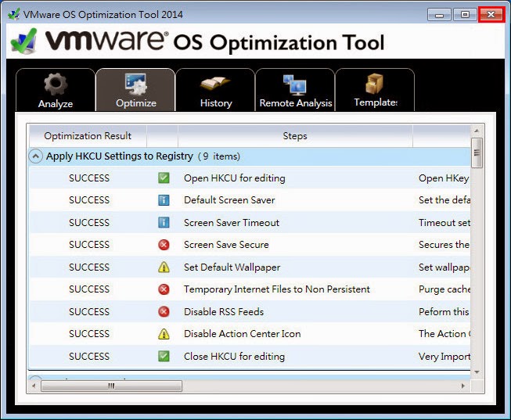Screen dimensions: 511x420
Task: Collapse the Apply HKCU Settings to Registry group
Action: (x=35, y=156)
